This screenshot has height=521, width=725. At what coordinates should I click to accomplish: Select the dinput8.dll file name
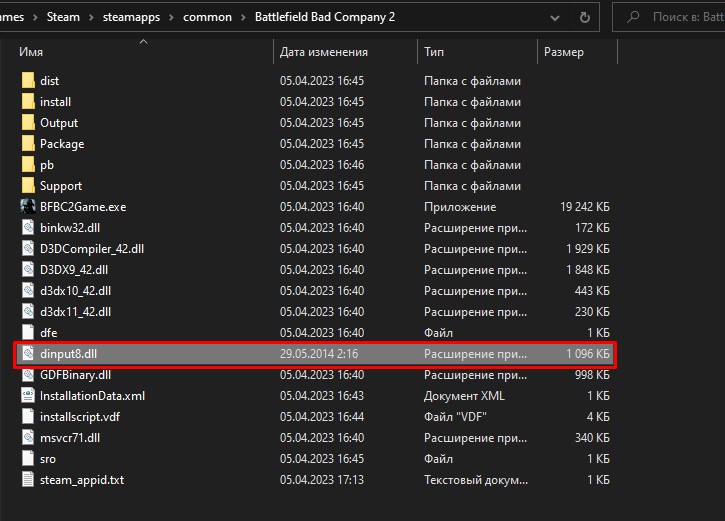click(x=68, y=354)
